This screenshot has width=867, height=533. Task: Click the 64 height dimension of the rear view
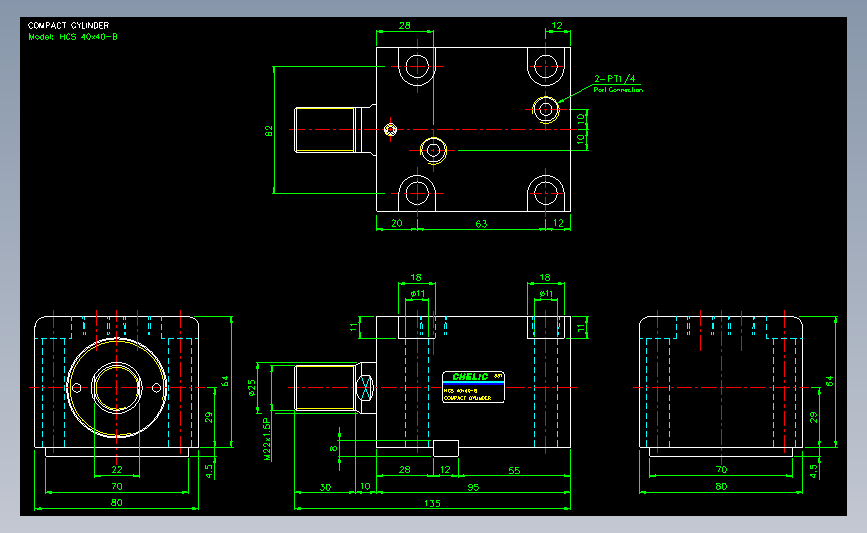830,382
